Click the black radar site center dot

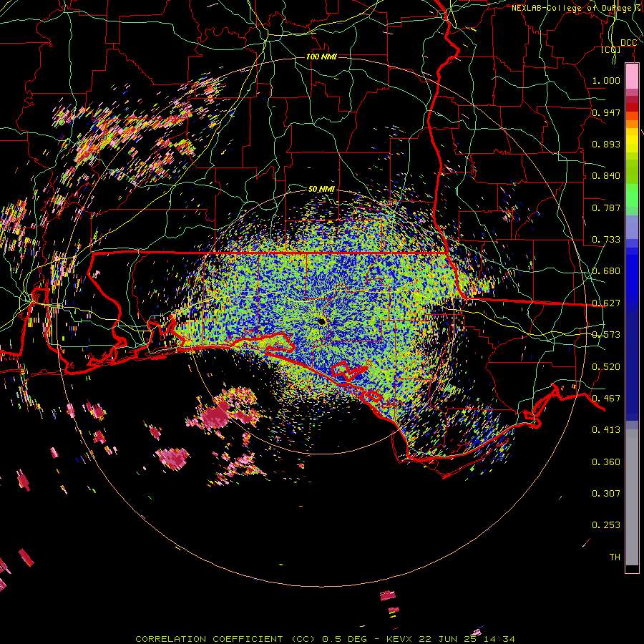coord(322,321)
